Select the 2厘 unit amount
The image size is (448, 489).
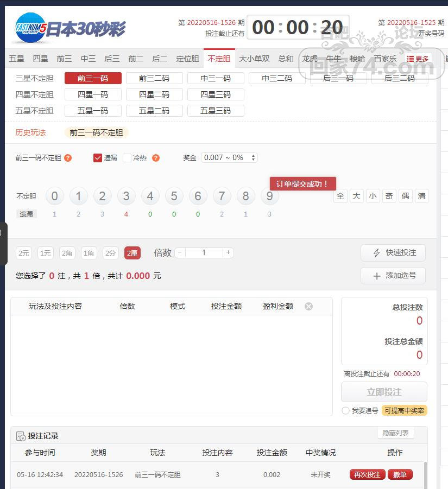[x=132, y=253]
